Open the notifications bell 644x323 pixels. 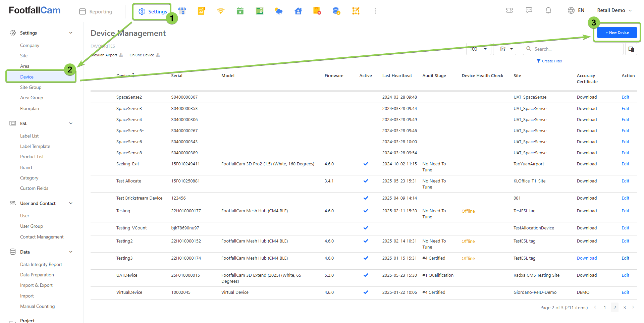tap(548, 10)
